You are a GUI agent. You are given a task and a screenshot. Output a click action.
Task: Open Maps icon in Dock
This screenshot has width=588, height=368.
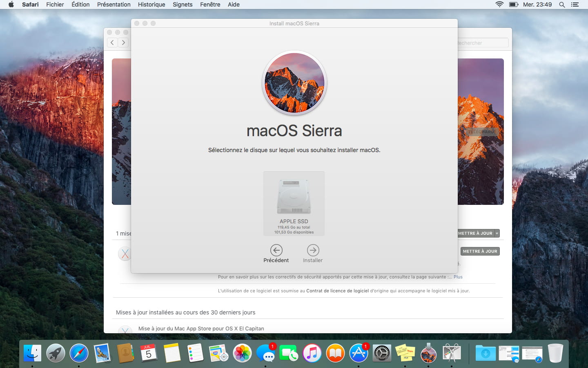[x=218, y=353]
